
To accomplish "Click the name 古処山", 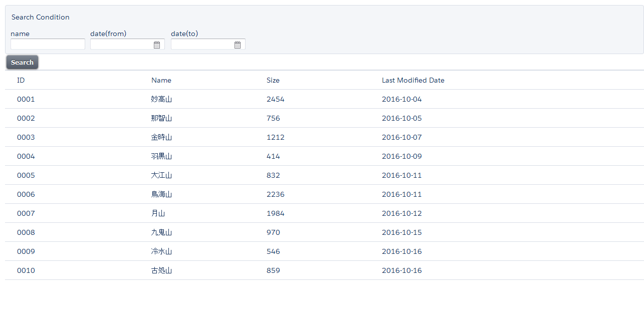I will (x=161, y=270).
